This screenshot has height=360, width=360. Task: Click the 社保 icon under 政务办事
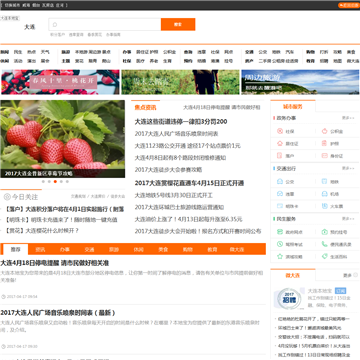280,131
